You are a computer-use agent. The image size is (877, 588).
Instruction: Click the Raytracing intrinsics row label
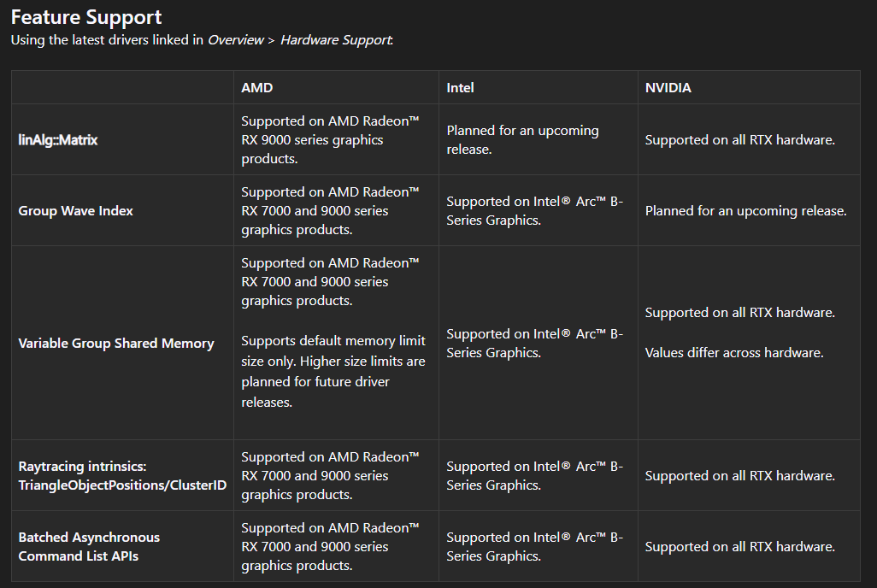(x=122, y=475)
